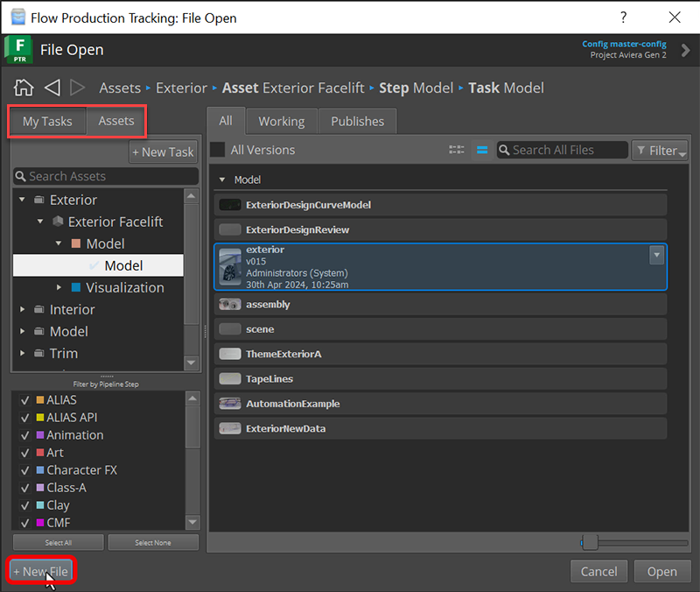Uncheck the Class-A pipeline step
The width and height of the screenshot is (700, 592).
25,488
